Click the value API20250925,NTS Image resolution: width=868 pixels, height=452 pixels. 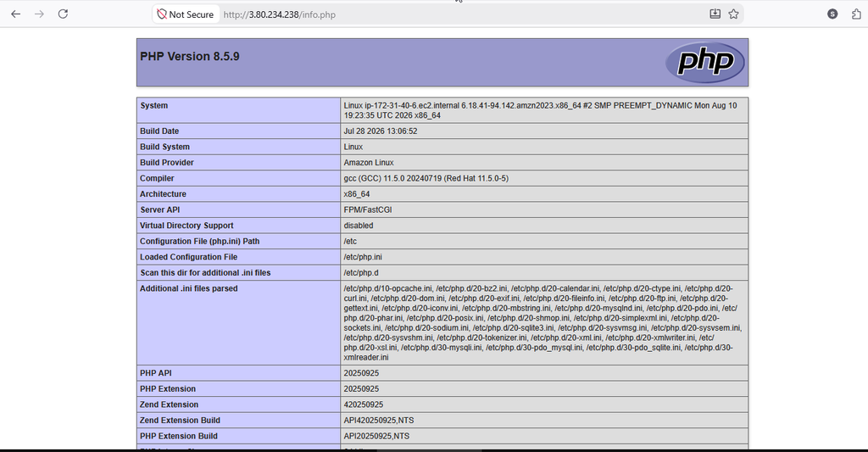(x=376, y=436)
